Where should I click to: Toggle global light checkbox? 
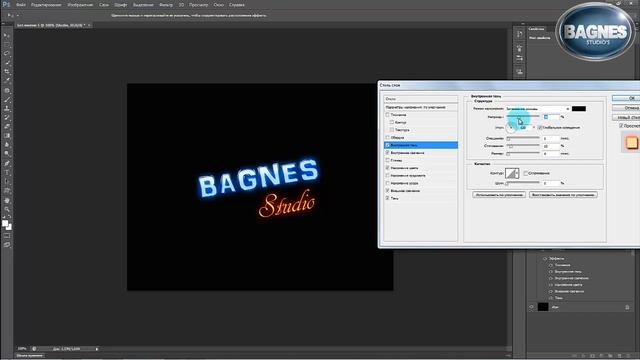point(540,128)
